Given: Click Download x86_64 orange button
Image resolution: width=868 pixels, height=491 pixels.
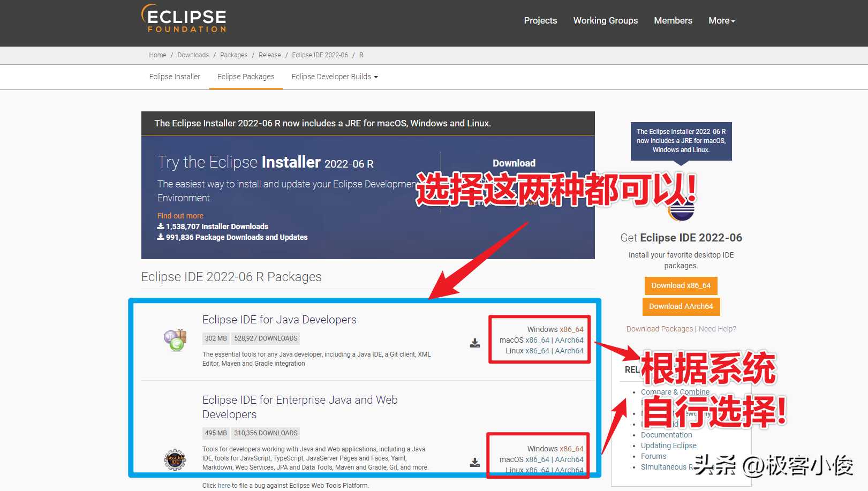Looking at the screenshot, I should tap(681, 285).
